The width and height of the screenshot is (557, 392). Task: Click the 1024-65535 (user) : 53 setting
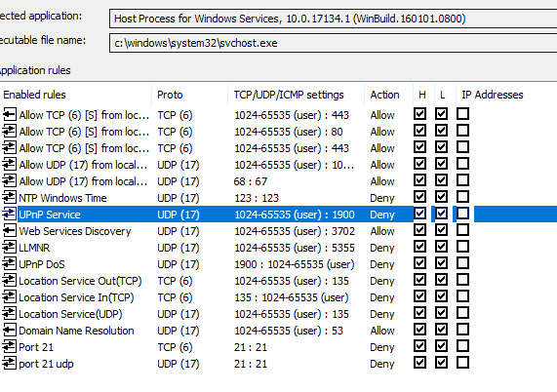[289, 331]
